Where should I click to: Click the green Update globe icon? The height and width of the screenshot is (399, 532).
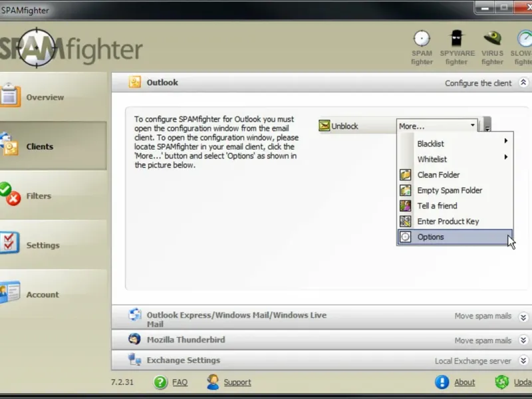click(502, 382)
